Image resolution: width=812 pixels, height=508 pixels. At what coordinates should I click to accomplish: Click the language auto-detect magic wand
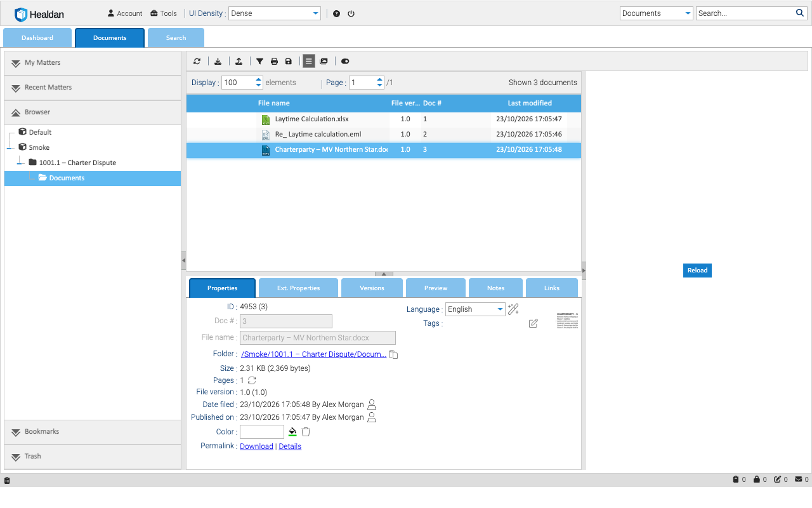(x=513, y=309)
